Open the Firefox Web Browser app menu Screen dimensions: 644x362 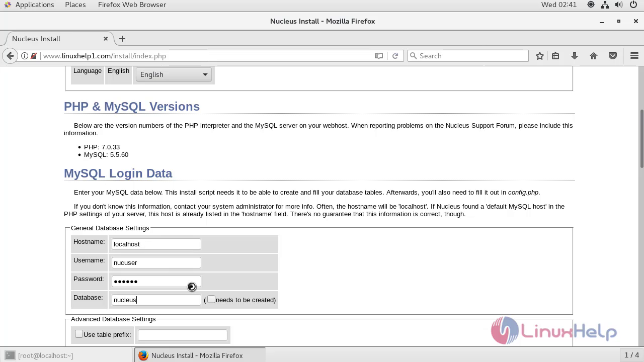pos(132,5)
